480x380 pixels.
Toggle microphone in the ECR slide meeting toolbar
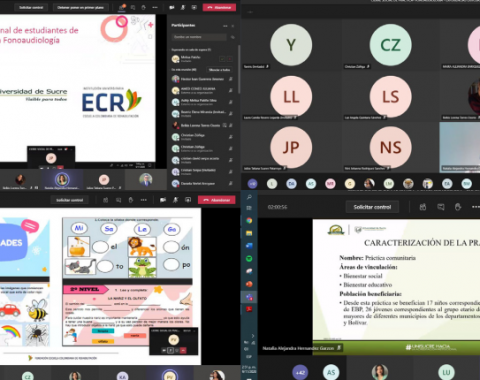point(183,7)
